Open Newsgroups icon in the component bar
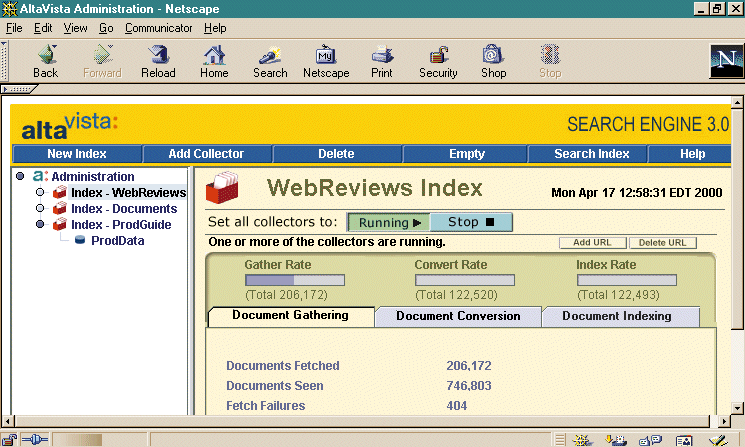The height and width of the screenshot is (447, 745). [x=650, y=440]
